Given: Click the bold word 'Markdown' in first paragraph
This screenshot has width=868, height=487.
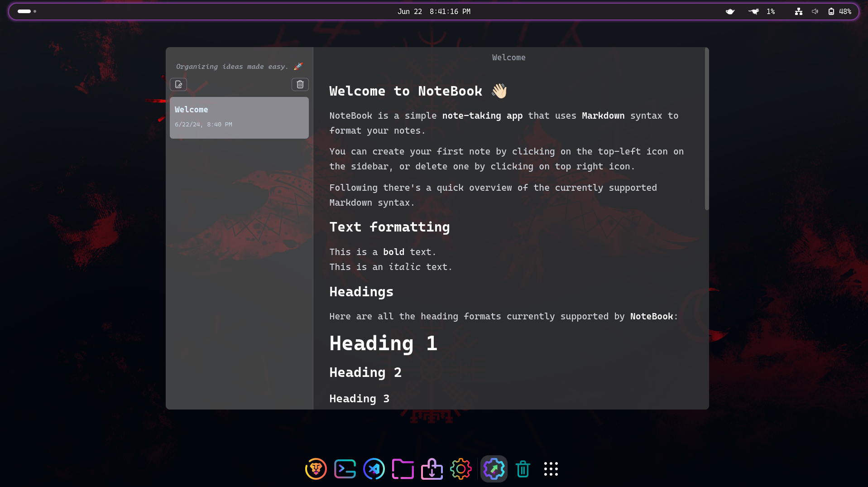Looking at the screenshot, I should click(x=603, y=116).
